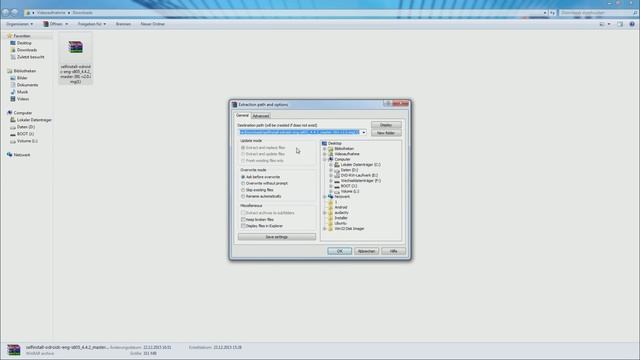
Task: Open the Explorer help icon
Action: coord(632,24)
